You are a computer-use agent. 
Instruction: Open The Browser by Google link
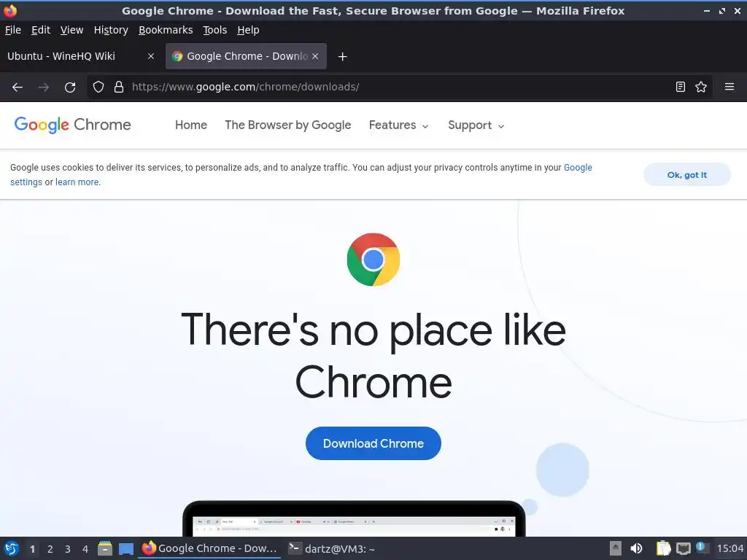point(287,125)
